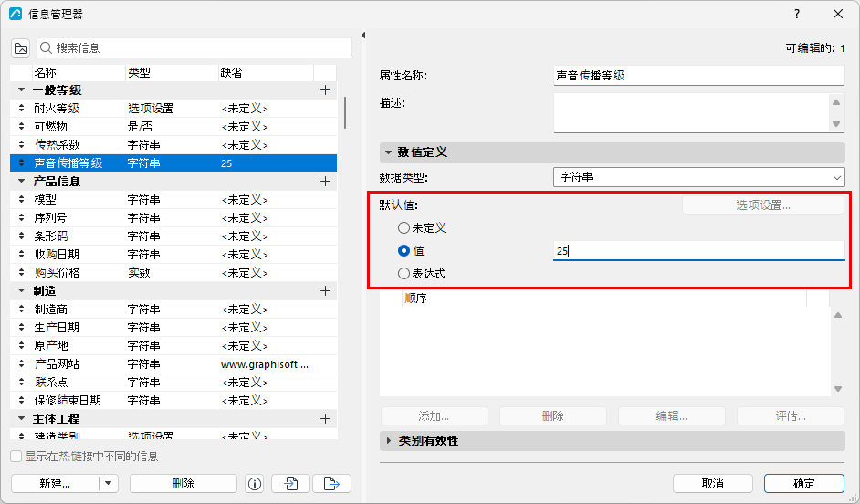
Task: Collapse the 产品信息 group
Action: point(21,181)
